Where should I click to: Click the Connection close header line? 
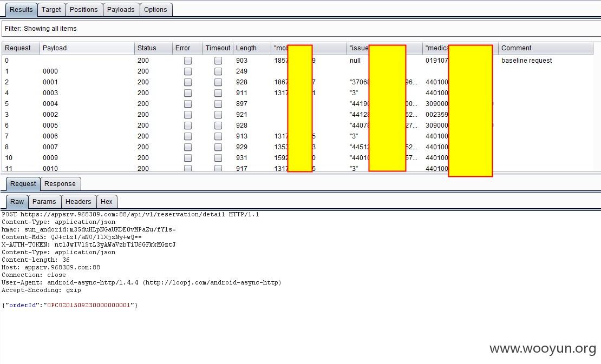[34, 275]
